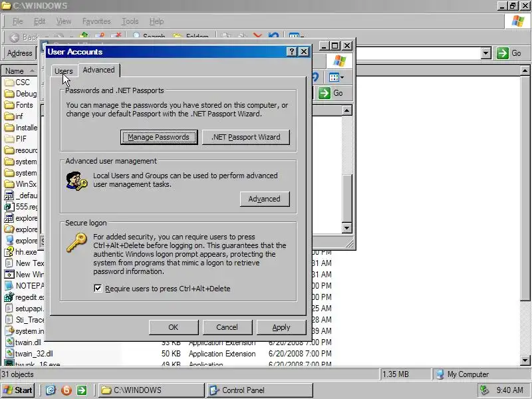Viewport: 532px width, 399px height.
Task: Open Edit menu in C:\WINDOWS window
Action: pyautogui.click(x=39, y=21)
